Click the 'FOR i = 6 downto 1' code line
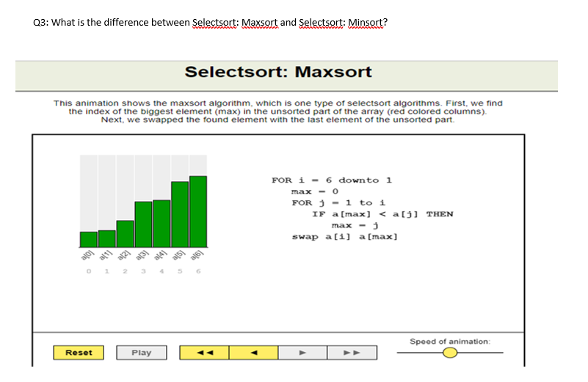The image size is (588, 382). (332, 180)
